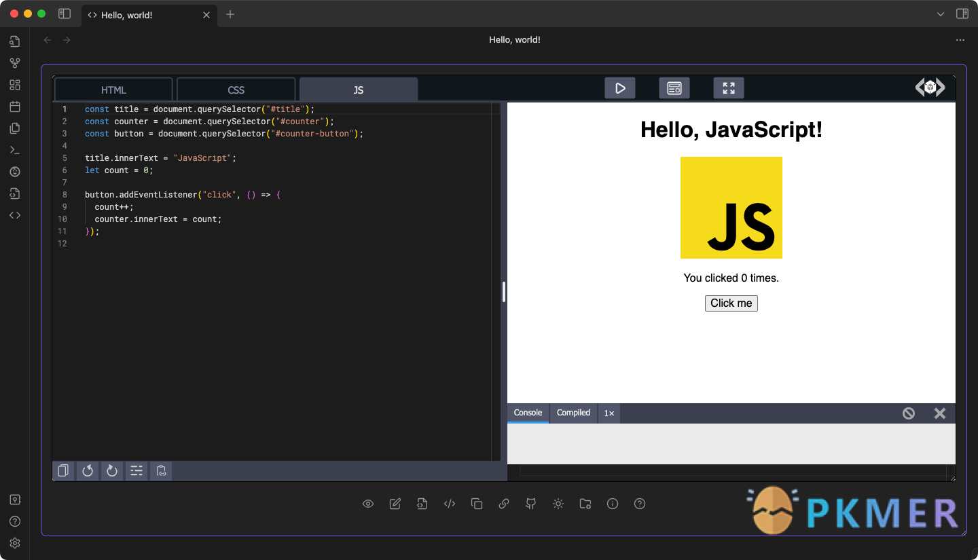Screen dimensions: 978x560
Task: Click the LiveCodes logo icon
Action: click(930, 88)
